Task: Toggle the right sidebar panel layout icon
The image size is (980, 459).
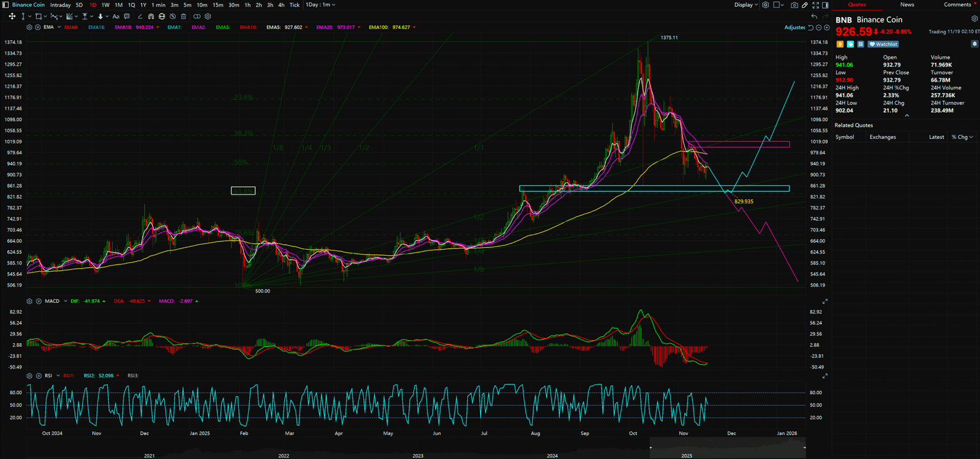Action: pyautogui.click(x=825, y=5)
